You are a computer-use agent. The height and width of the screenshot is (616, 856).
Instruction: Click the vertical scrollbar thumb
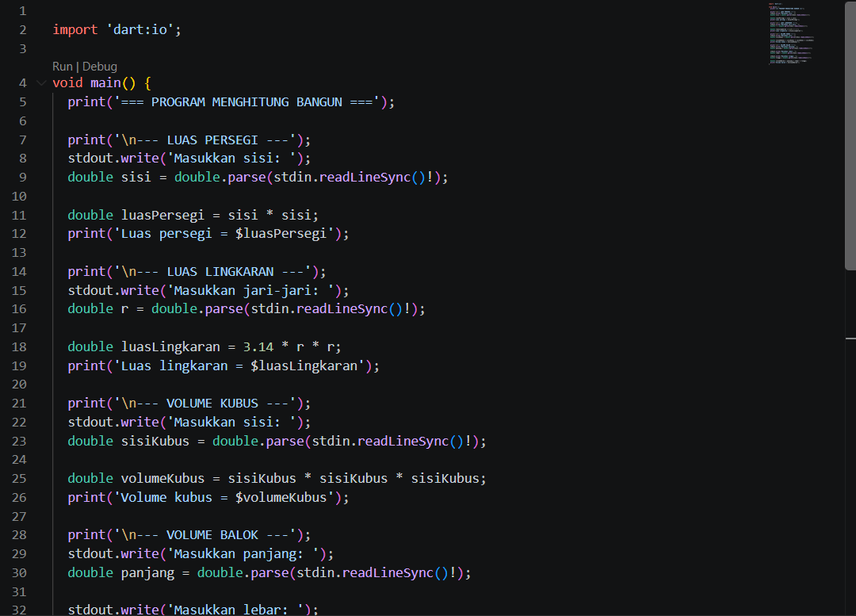click(850, 135)
